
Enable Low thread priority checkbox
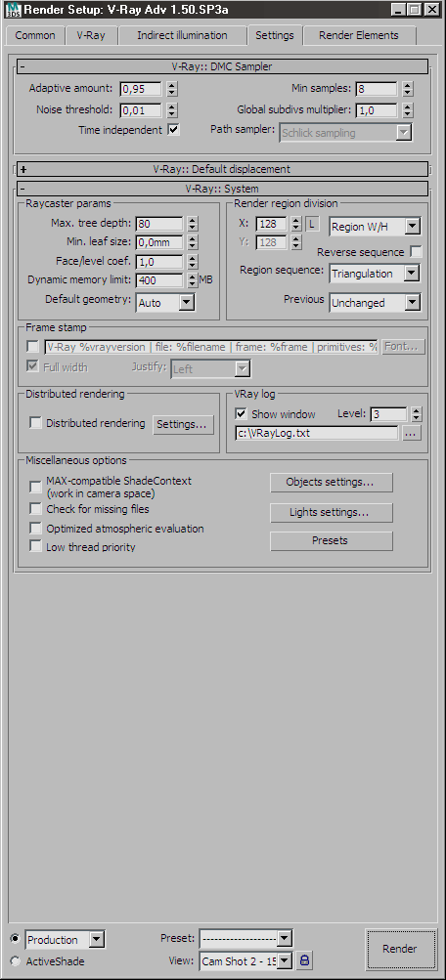click(x=35, y=546)
